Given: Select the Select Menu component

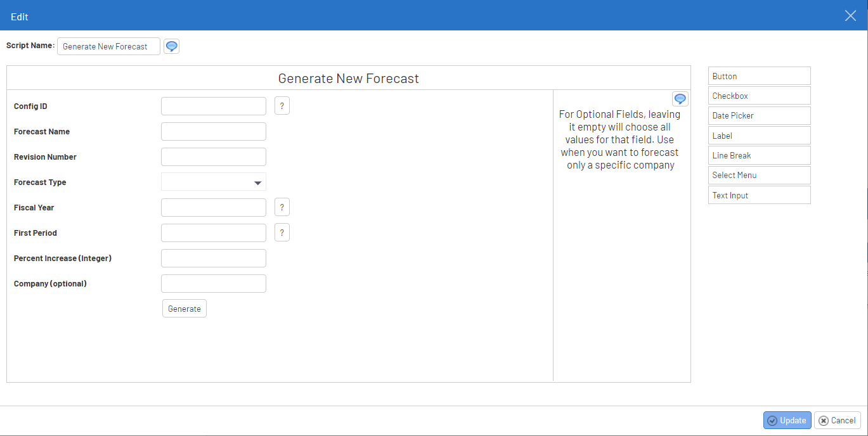Looking at the screenshot, I should [759, 175].
